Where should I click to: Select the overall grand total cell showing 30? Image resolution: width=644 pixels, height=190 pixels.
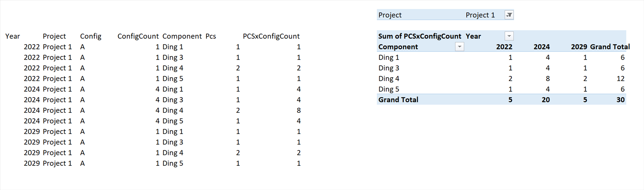click(620, 100)
